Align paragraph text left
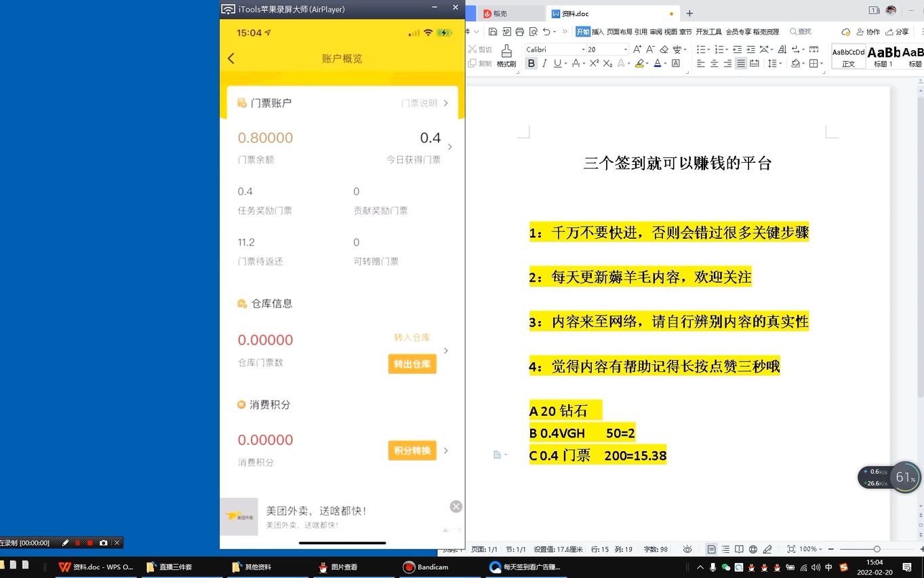924x578 pixels. [x=701, y=63]
